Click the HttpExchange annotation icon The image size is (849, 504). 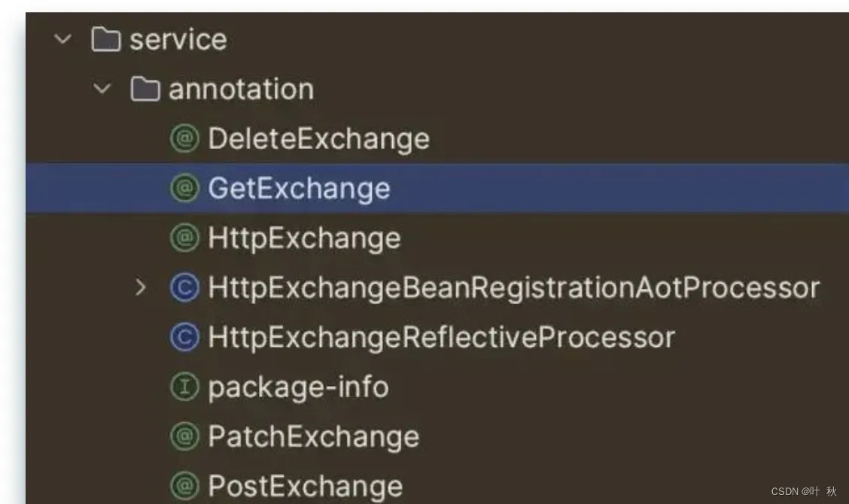tap(184, 238)
